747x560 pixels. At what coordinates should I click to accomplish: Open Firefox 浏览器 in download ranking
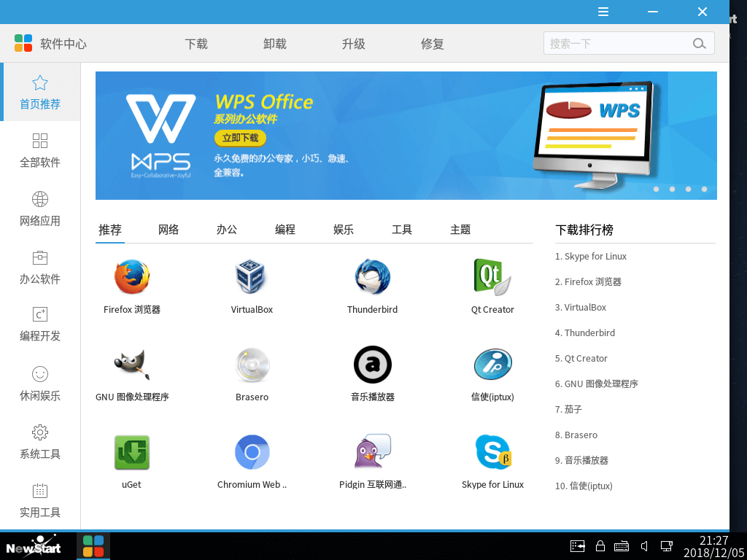click(x=589, y=282)
